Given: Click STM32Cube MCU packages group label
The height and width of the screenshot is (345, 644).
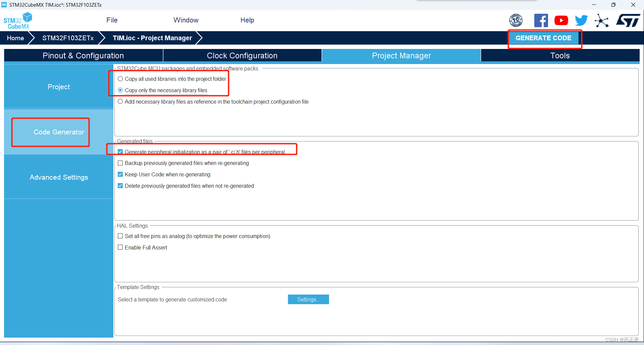Looking at the screenshot, I should (187, 68).
